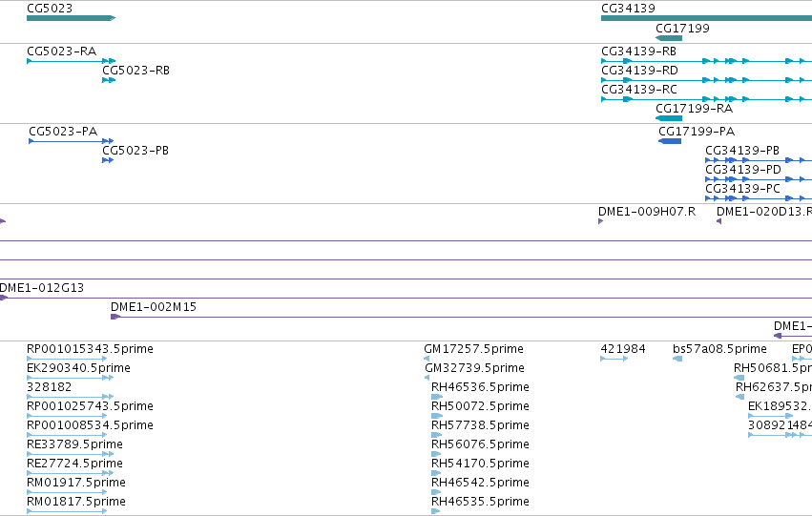This screenshot has width=812, height=516.
Task: Click the CG17199-PA protein glyph
Action: click(x=670, y=141)
